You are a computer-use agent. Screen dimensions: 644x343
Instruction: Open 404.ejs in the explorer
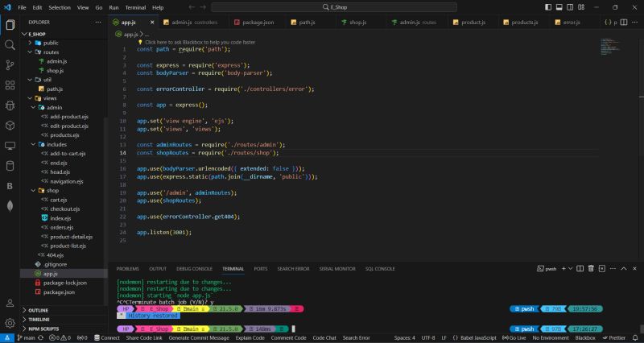[x=55, y=254]
